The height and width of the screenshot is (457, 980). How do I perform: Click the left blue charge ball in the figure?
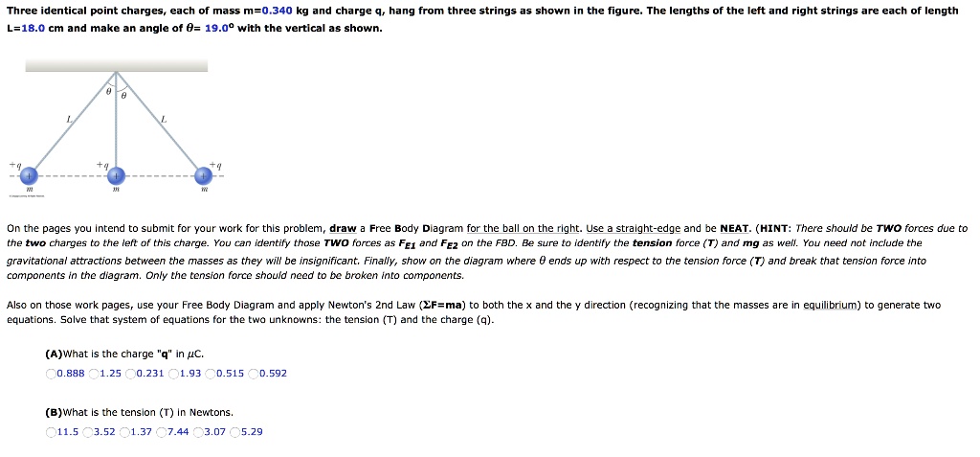pos(30,176)
